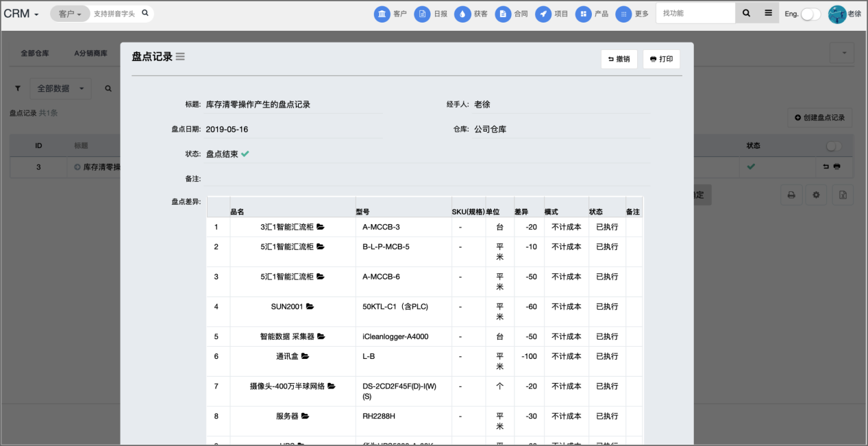Click the search icon beside 全部数据 dropdown

tap(108, 88)
